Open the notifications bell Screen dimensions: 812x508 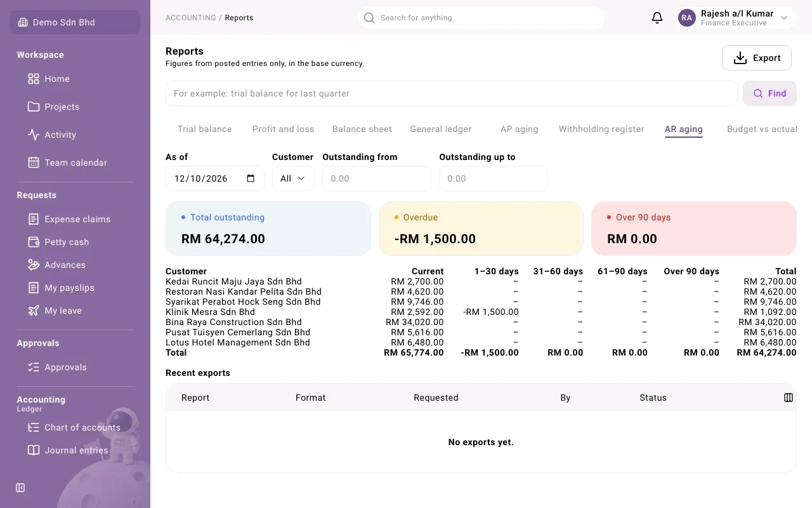657,18
